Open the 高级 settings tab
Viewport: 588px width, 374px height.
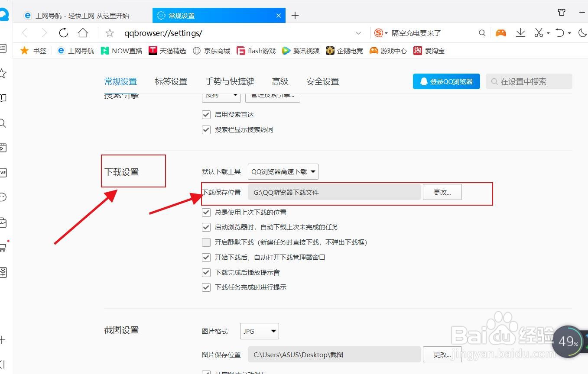(x=279, y=81)
